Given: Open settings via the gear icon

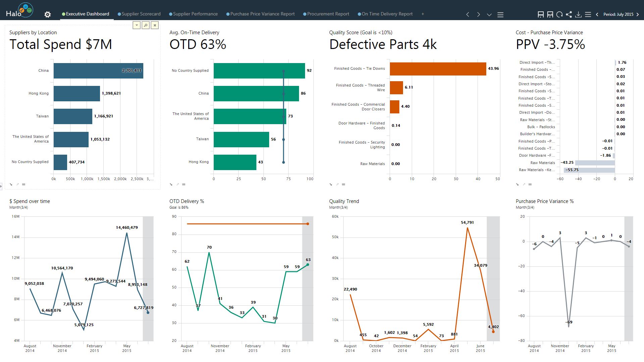Looking at the screenshot, I should (48, 14).
